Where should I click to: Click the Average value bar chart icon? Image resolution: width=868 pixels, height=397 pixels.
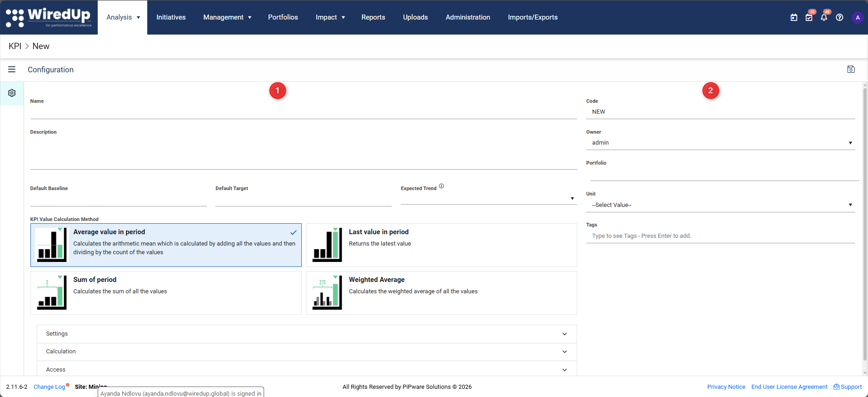pos(51,245)
